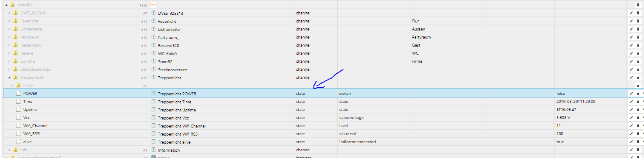Screen dimensions: 644x158
Task: Delete the Treppenlicht channel object
Action: point(638,78)
